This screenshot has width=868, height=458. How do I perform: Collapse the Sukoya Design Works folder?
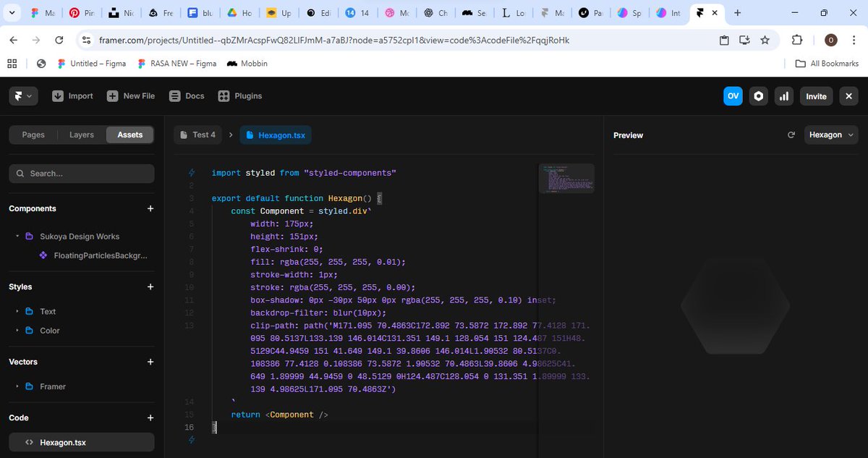click(x=17, y=237)
